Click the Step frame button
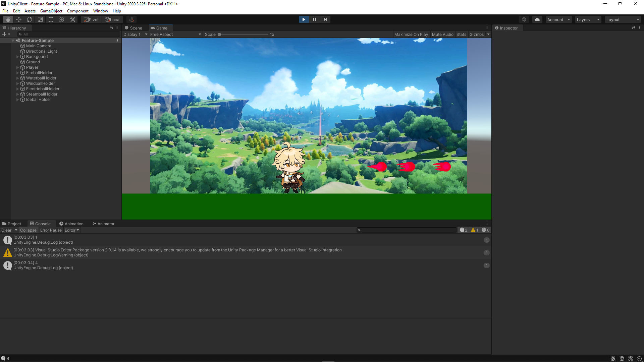Viewport: 644px width, 362px height. [x=325, y=19]
